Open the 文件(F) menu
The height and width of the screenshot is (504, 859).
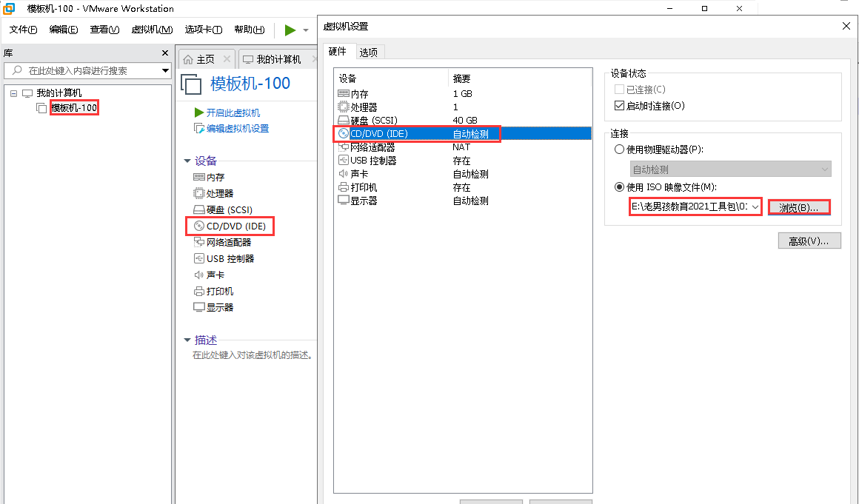coord(23,30)
